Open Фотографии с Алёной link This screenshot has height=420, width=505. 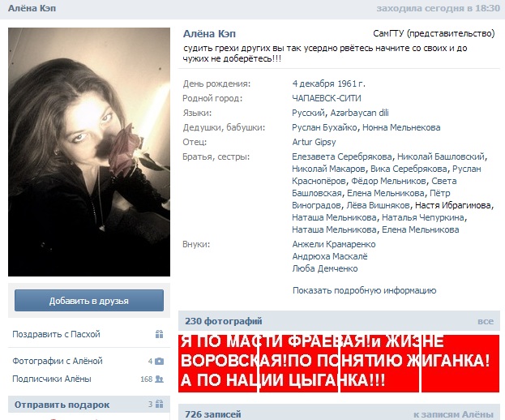pos(58,361)
